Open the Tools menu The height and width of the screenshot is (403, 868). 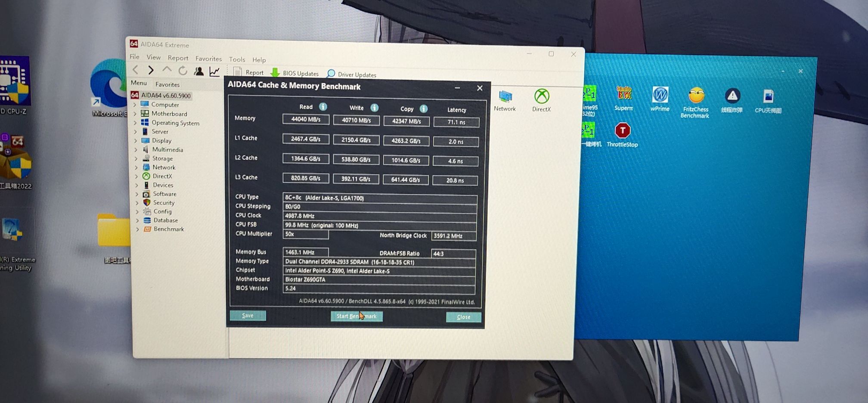[237, 59]
